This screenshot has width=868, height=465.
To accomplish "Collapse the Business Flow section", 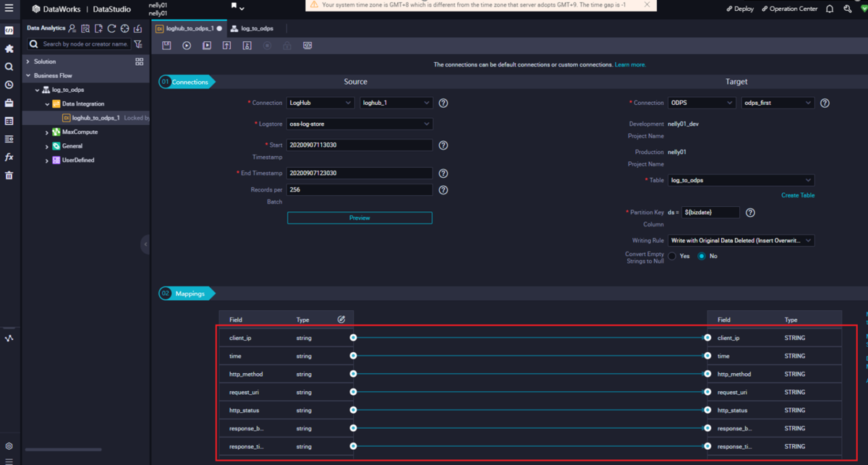I will pos(28,75).
